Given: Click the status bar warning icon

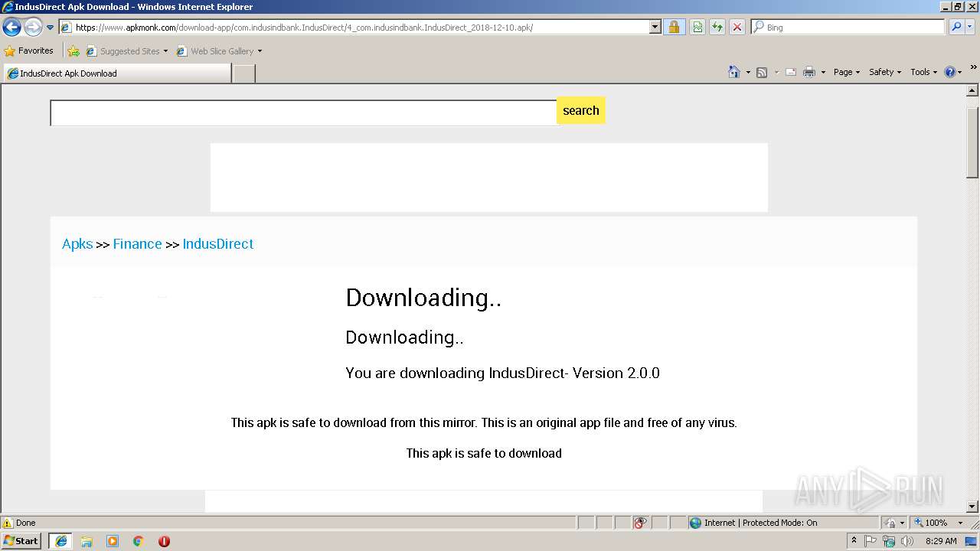Looking at the screenshot, I should [x=8, y=523].
